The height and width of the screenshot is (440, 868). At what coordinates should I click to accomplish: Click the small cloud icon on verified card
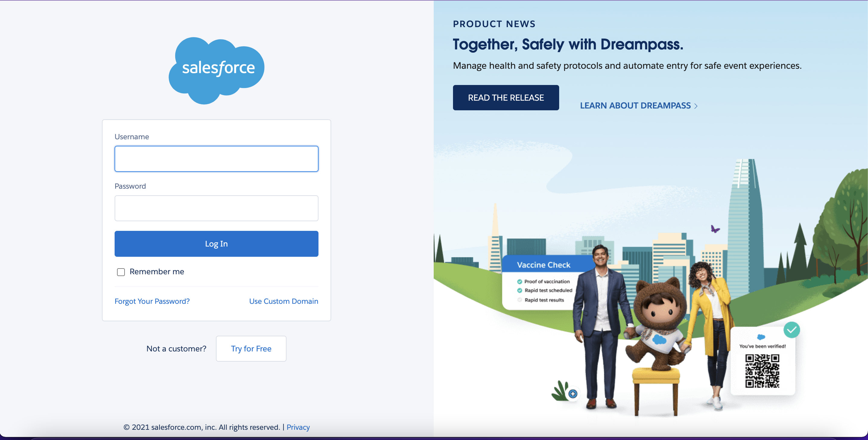tap(761, 337)
